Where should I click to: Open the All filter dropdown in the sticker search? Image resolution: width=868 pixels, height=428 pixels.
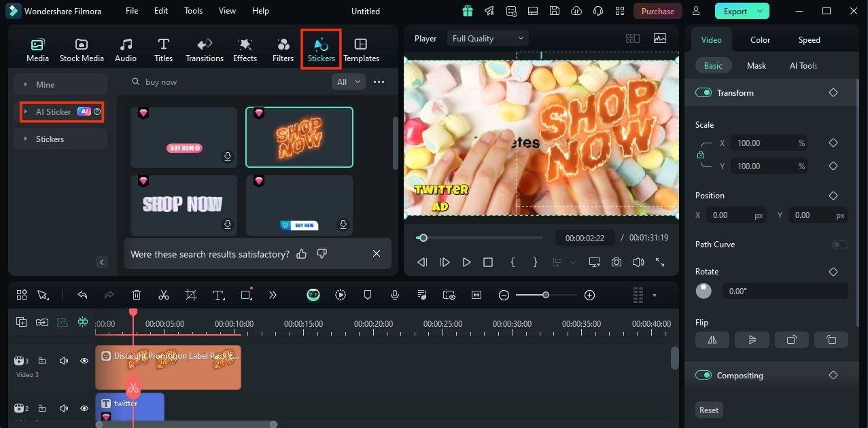349,82
